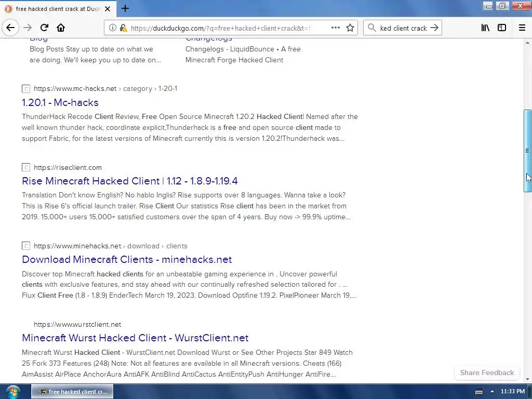Click the vertical scrollbar thumb
The height and width of the screenshot is (399, 532).
coord(527,151)
